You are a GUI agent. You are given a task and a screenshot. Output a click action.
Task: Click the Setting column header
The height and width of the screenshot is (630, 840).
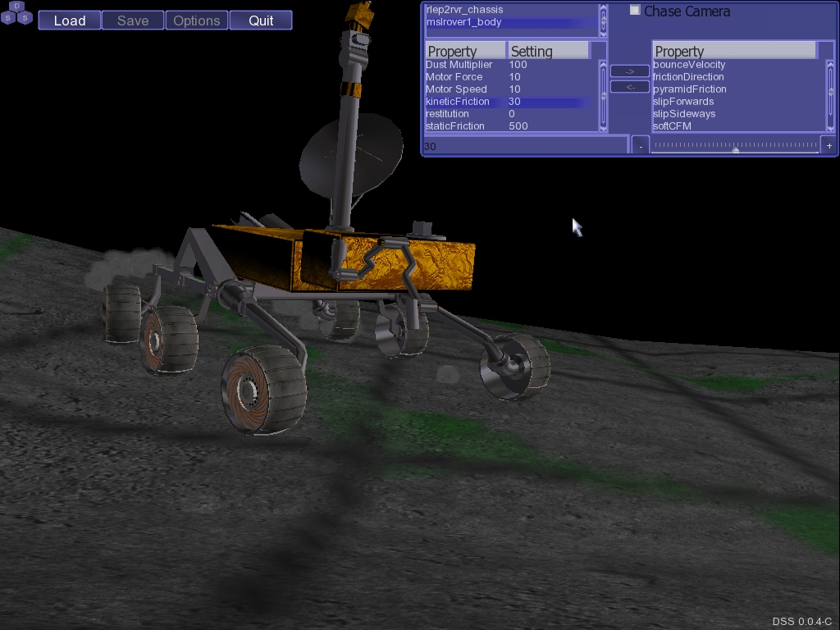tap(549, 51)
